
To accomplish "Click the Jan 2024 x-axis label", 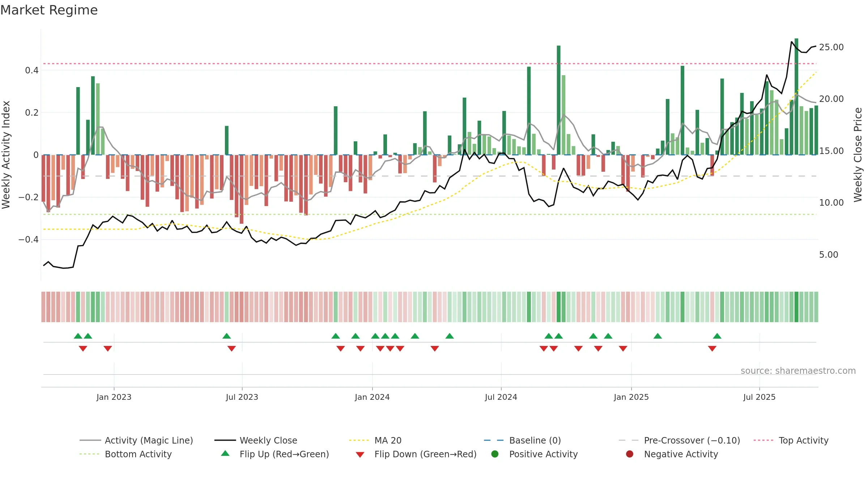I will click(372, 397).
